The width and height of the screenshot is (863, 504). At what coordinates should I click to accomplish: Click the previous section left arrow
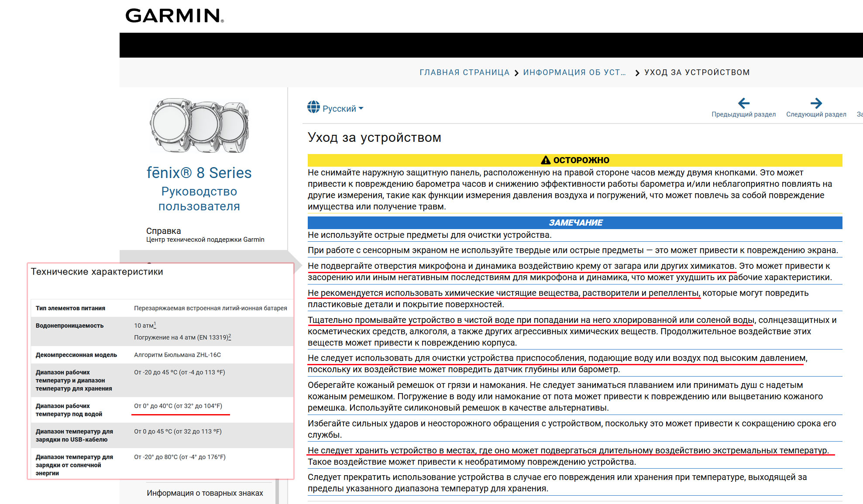pyautogui.click(x=743, y=103)
